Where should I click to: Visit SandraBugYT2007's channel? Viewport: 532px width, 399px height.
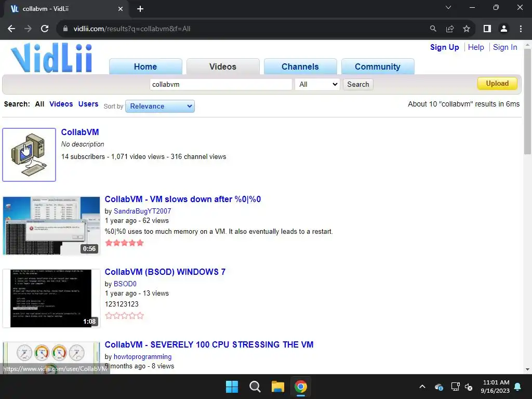click(142, 211)
